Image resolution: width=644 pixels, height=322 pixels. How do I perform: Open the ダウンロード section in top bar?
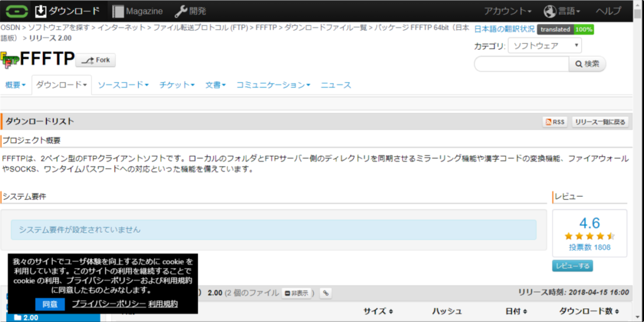point(67,11)
